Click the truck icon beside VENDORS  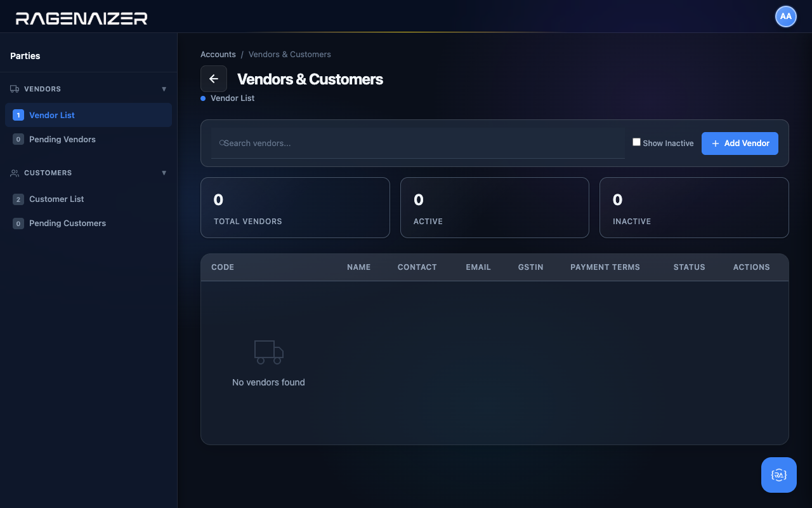point(15,89)
